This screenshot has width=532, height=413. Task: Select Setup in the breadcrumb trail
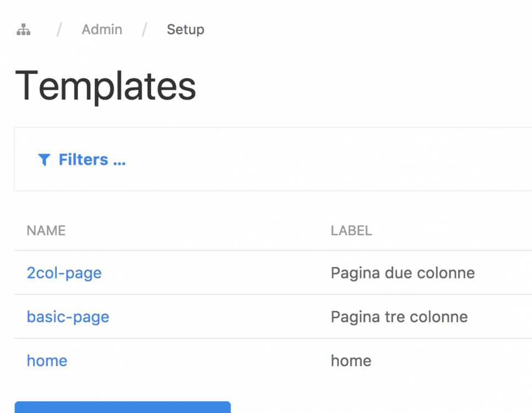click(x=185, y=29)
